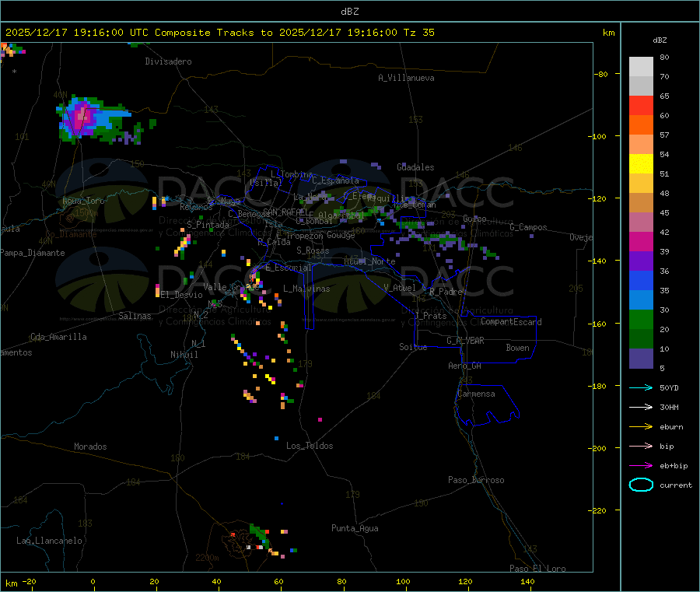Click the S_Pintada map label
The height and width of the screenshot is (592, 700).
coord(208,225)
